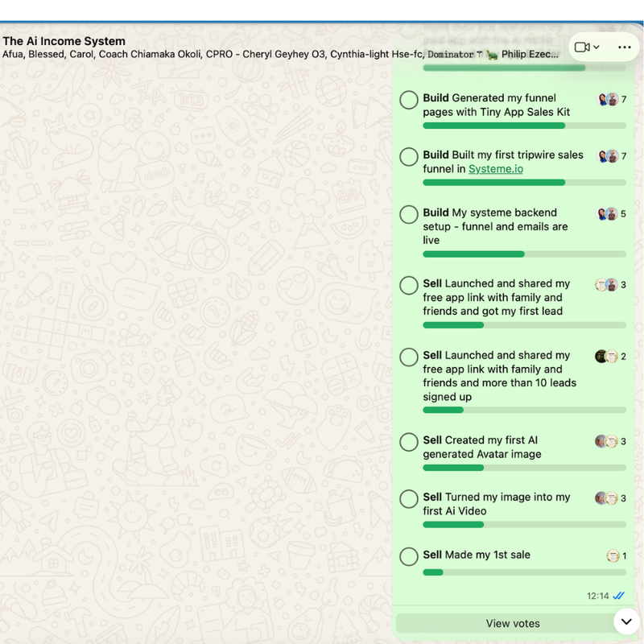
Task: Vote for 'Generated my funnel pages' option
Action: [x=409, y=100]
